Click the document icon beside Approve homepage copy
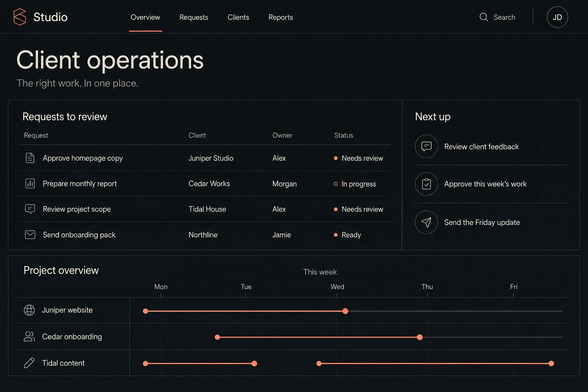This screenshot has width=588, height=392. tap(30, 158)
